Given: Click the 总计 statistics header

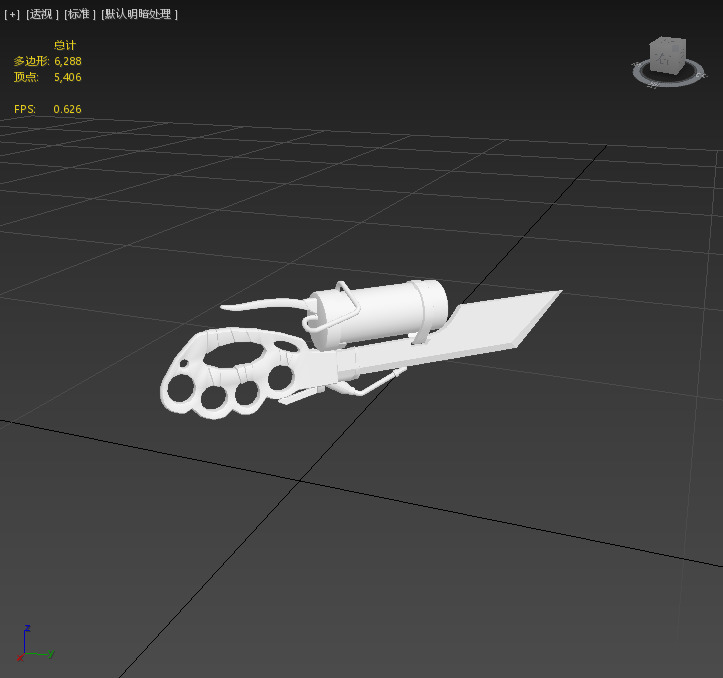Looking at the screenshot, I should click(65, 45).
